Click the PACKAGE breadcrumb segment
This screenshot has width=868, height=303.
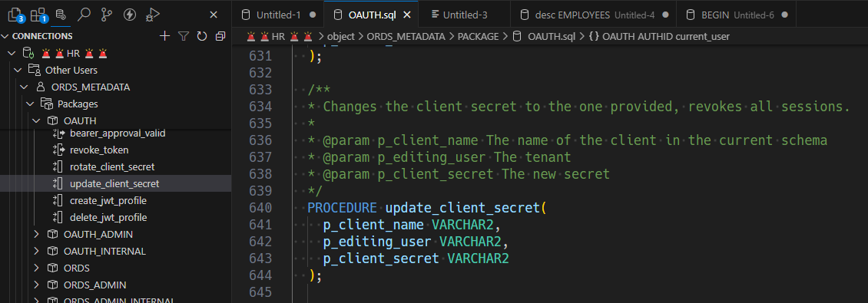click(479, 37)
